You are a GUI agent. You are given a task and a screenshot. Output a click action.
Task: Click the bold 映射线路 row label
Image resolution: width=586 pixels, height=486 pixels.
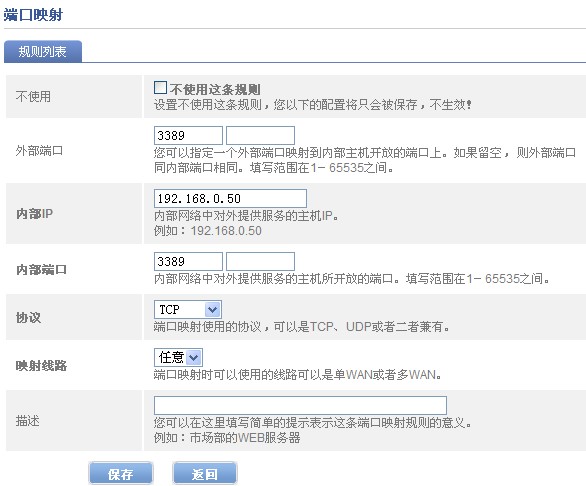click(x=41, y=365)
